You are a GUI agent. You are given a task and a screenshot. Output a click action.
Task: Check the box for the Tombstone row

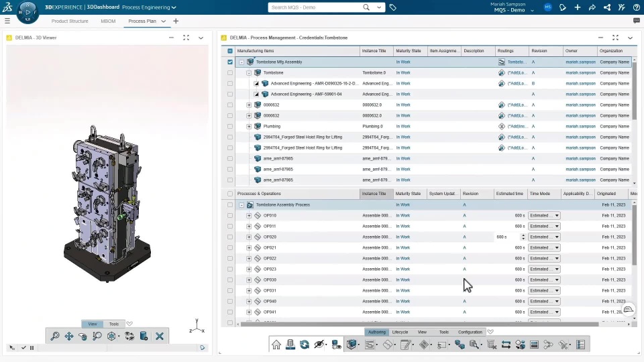[x=230, y=72]
